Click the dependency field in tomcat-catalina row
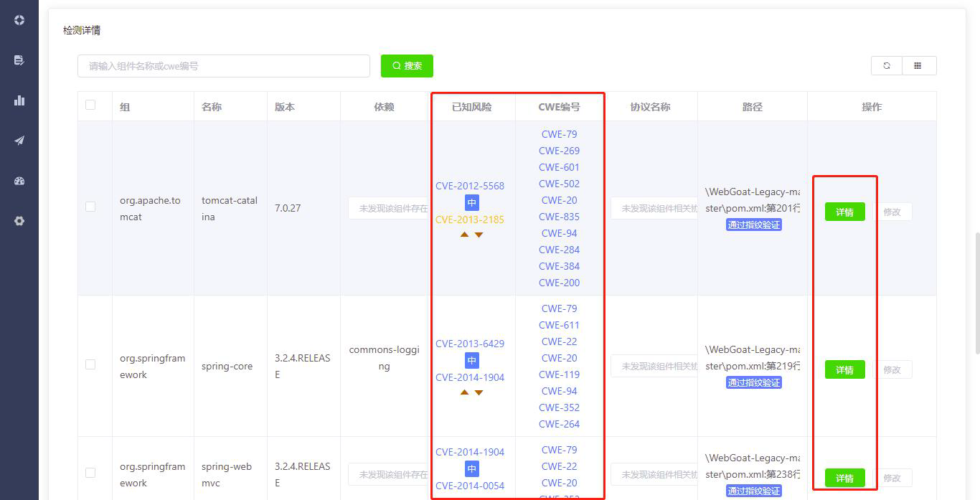Image resolution: width=980 pixels, height=500 pixels. (388, 208)
